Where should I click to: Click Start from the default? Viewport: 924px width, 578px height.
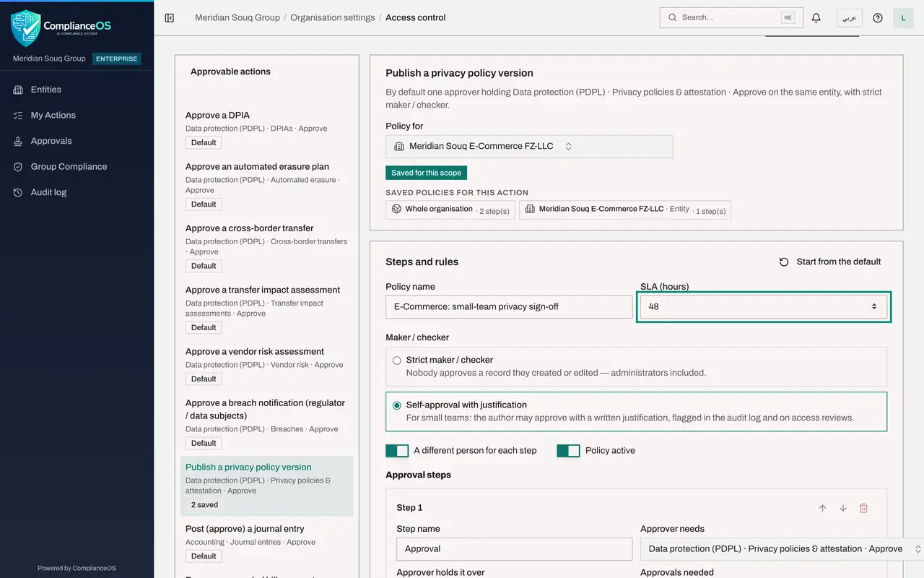point(830,262)
